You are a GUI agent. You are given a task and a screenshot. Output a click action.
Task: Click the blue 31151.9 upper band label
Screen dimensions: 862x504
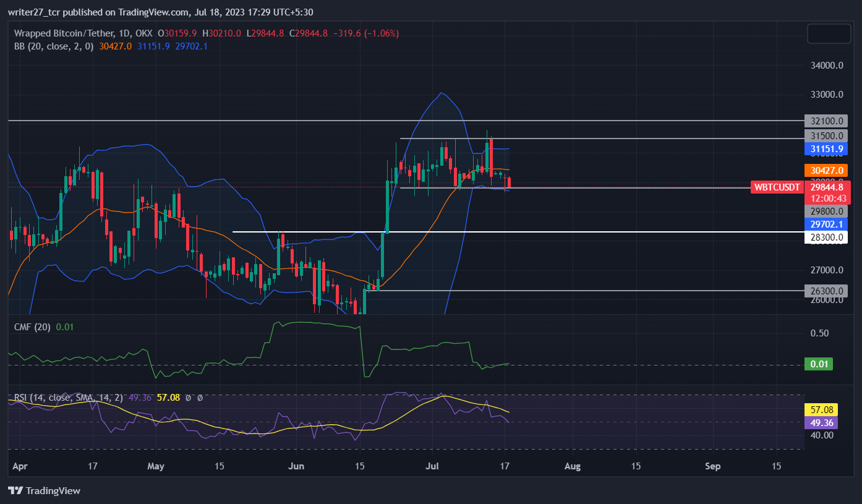coord(826,148)
